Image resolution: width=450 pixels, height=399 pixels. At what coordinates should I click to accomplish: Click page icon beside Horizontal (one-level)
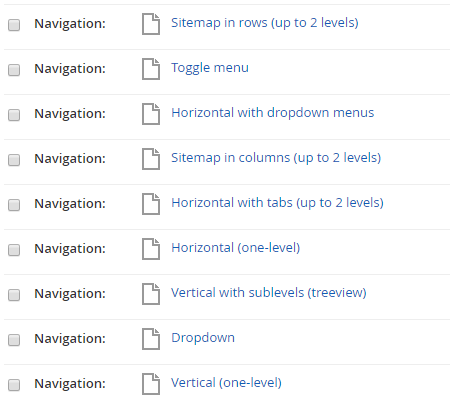[x=151, y=249]
